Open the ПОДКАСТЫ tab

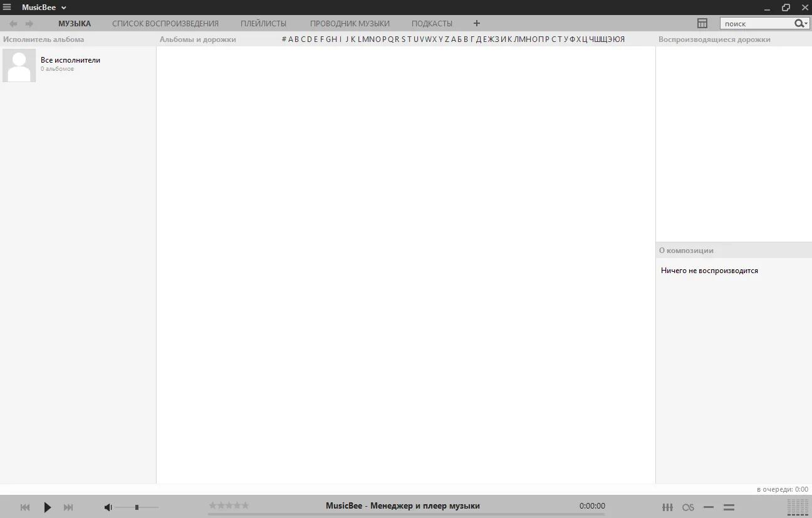point(432,23)
